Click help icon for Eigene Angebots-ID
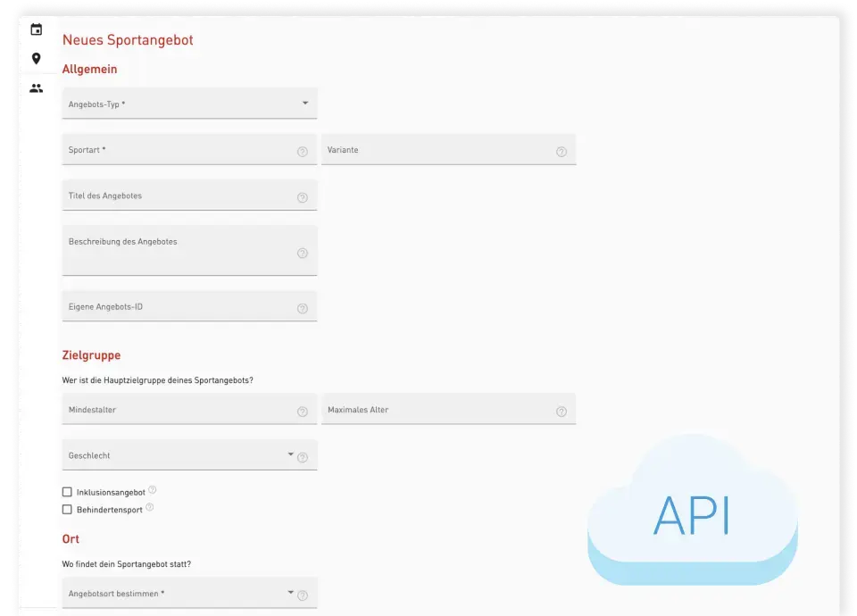 [303, 309]
